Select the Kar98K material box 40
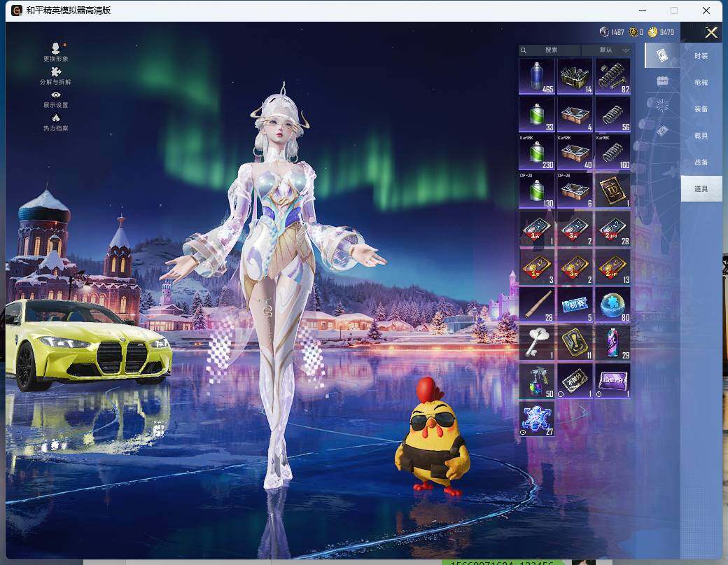Image resolution: width=728 pixels, height=565 pixels. tap(575, 152)
